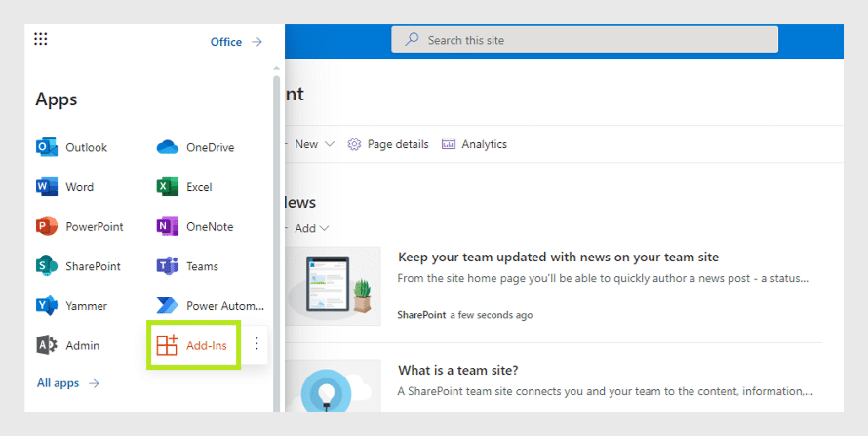
Task: Open 'Keep your team updated' news post
Action: (x=558, y=257)
